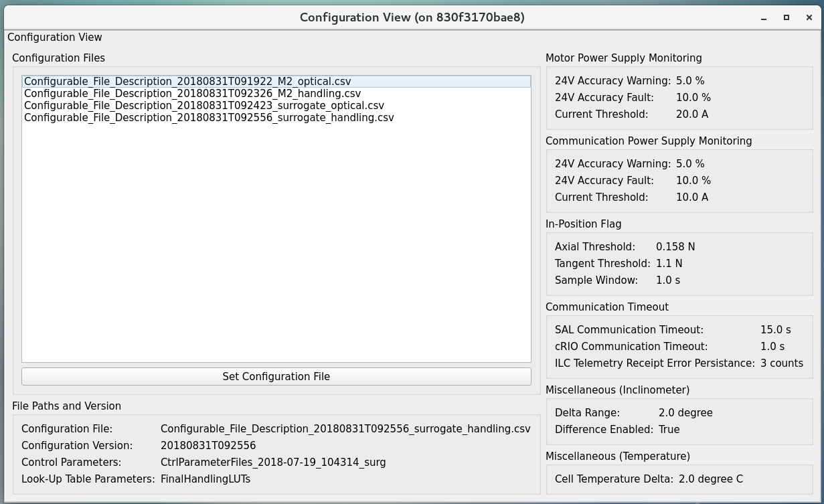Screen dimensions: 824x504
Task: Choose the surrogate_optical.csv list entry
Action: click(204, 105)
